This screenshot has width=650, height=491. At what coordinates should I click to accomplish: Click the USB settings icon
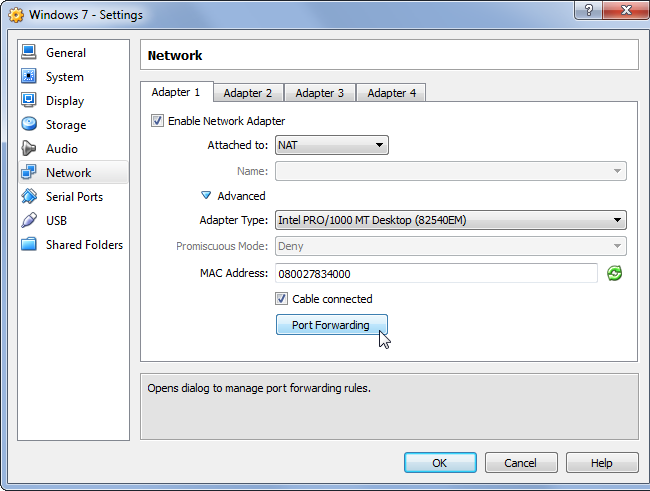(x=29, y=221)
